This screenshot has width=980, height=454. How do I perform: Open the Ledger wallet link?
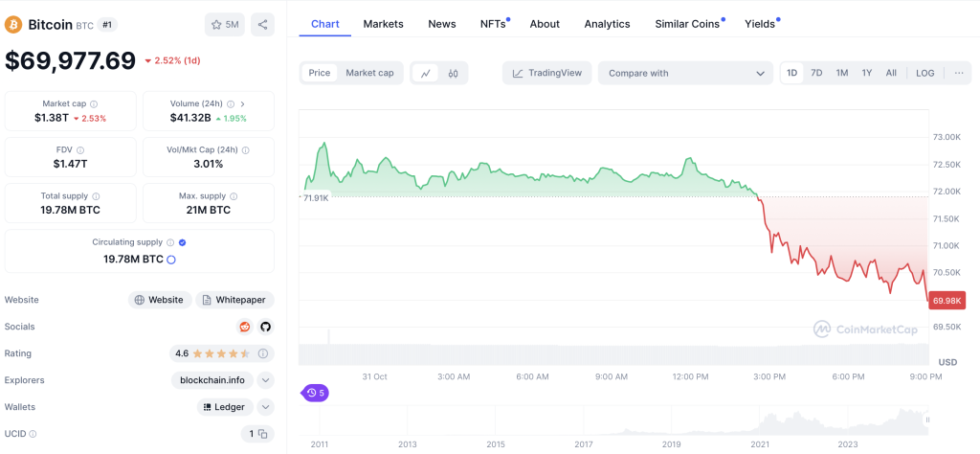(x=225, y=407)
